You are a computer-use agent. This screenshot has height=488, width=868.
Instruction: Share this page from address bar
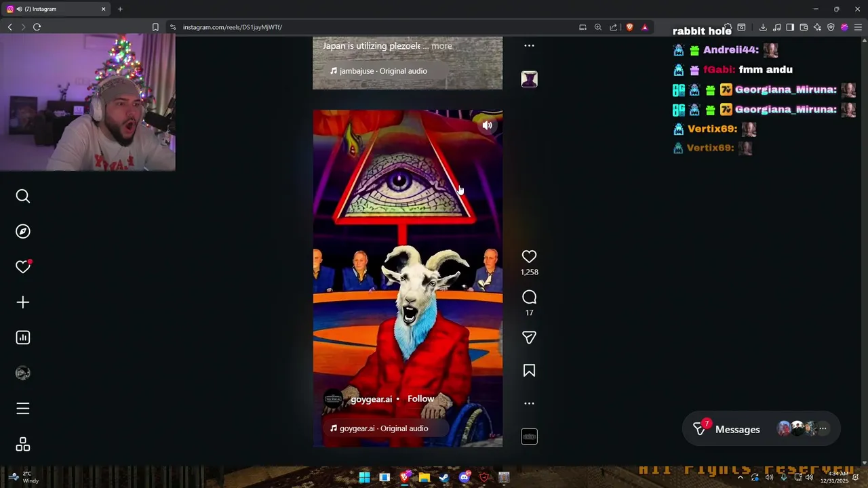613,27
